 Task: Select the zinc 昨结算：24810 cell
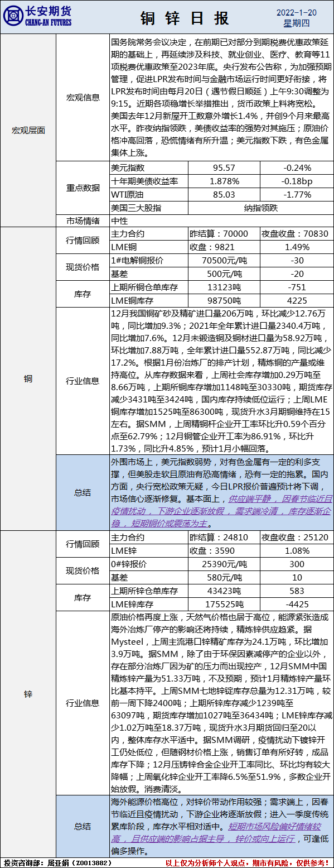[x=224, y=538]
